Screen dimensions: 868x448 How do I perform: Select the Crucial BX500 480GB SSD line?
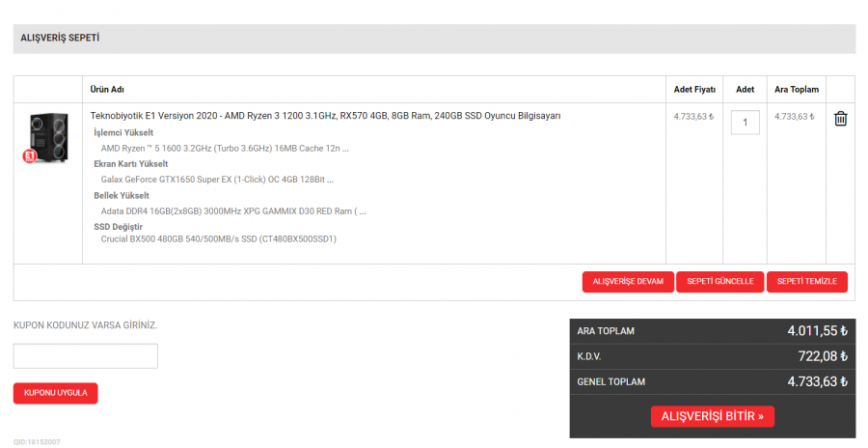pos(219,239)
